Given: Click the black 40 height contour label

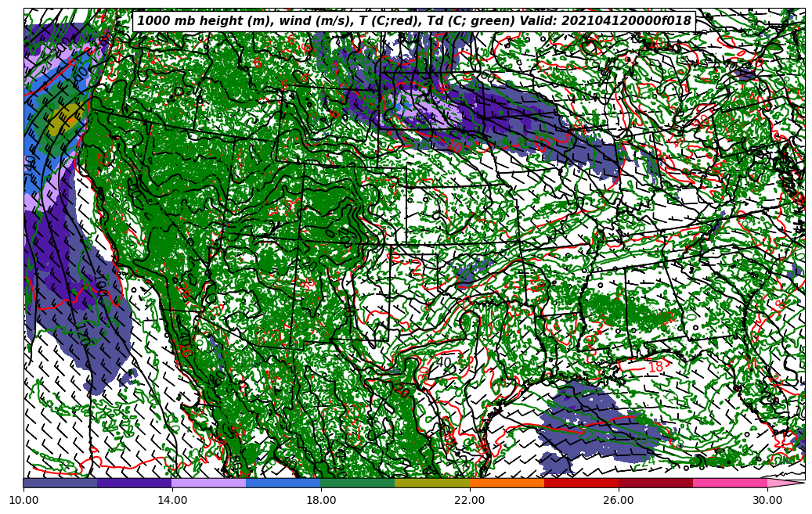Looking at the screenshot, I should click(x=444, y=361).
